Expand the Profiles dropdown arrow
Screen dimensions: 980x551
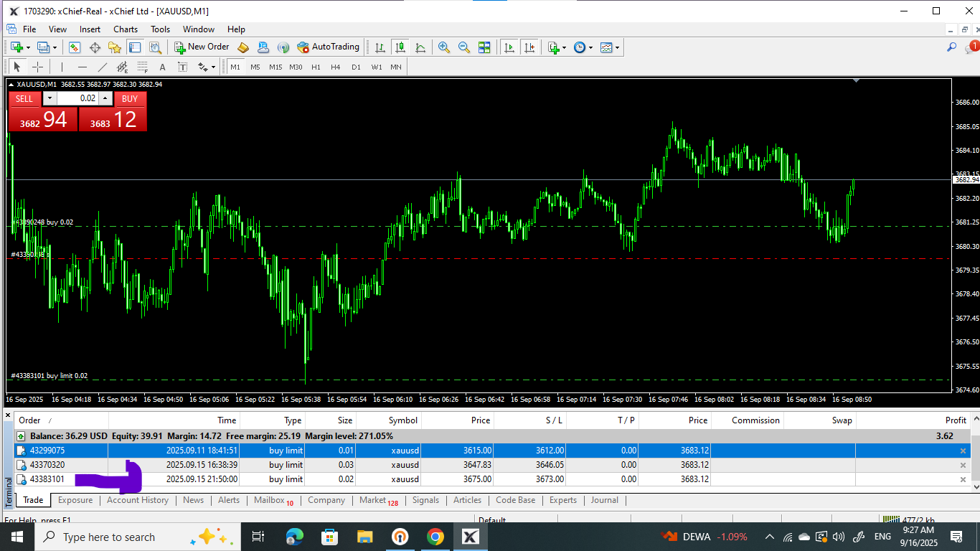click(55, 47)
